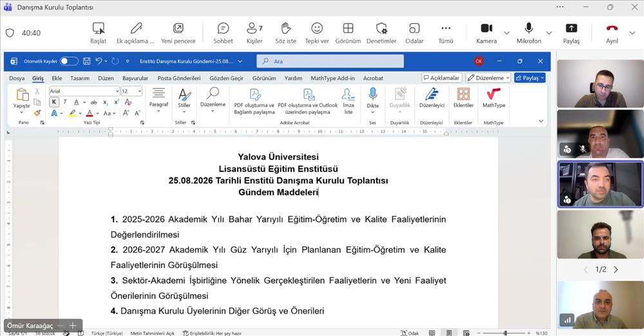Switch to the MathType Add-in tab
This screenshot has width=644, height=336.
coord(333,78)
